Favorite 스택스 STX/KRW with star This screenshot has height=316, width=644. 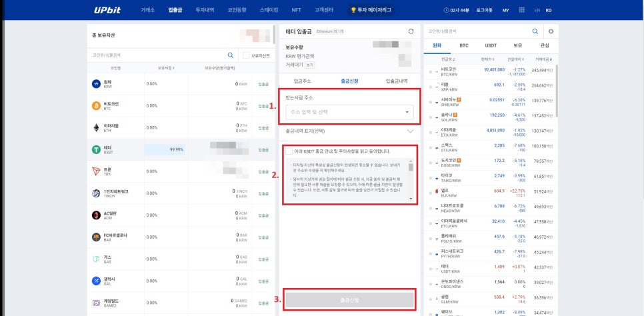click(x=431, y=147)
